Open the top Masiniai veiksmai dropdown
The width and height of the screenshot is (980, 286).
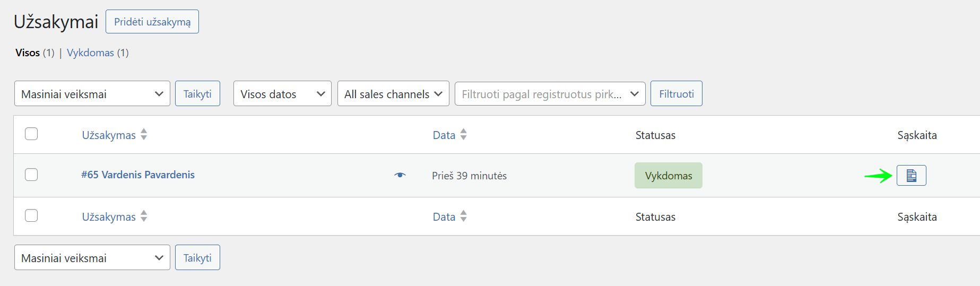click(92, 94)
